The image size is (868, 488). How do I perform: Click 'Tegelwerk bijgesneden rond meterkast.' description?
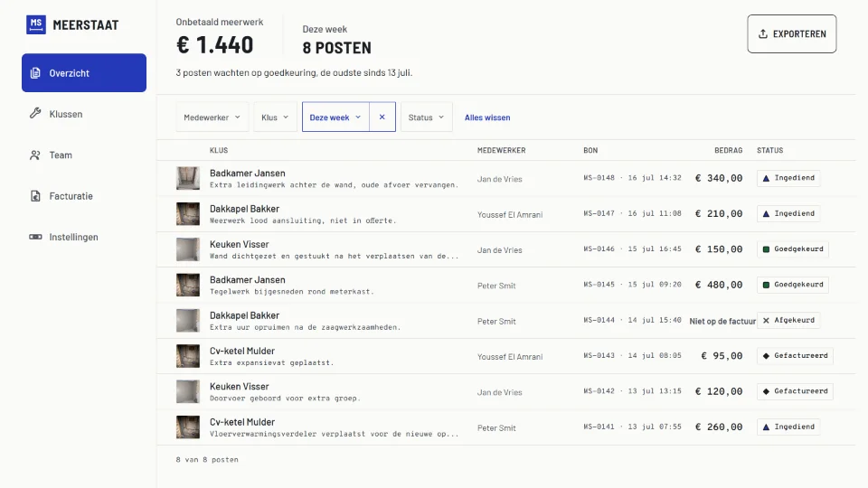pos(292,292)
